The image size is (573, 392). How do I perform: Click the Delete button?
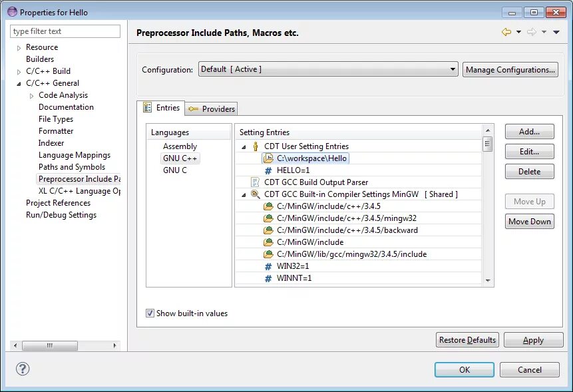530,171
